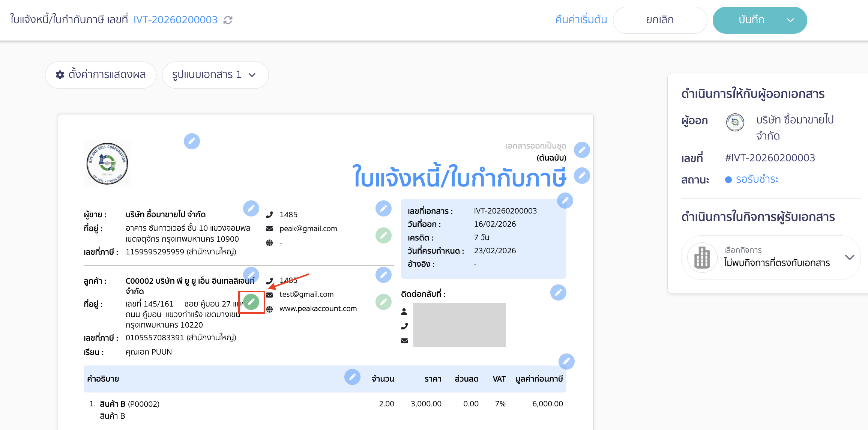Open the ตั้งค่าการแสดงผล display settings

[101, 75]
